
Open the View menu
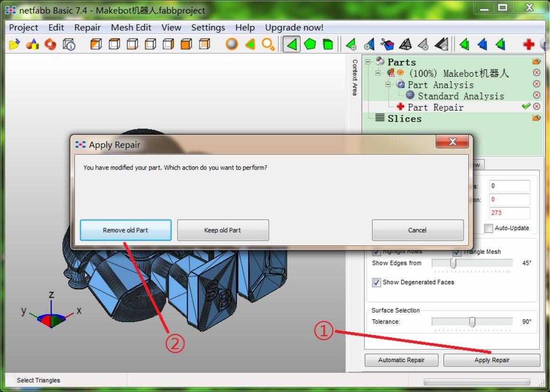pos(171,28)
